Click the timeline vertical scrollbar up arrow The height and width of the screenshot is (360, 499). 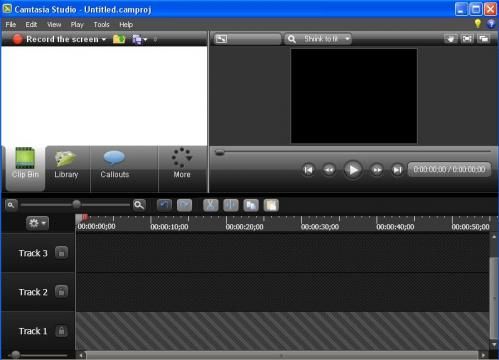pyautogui.click(x=494, y=237)
